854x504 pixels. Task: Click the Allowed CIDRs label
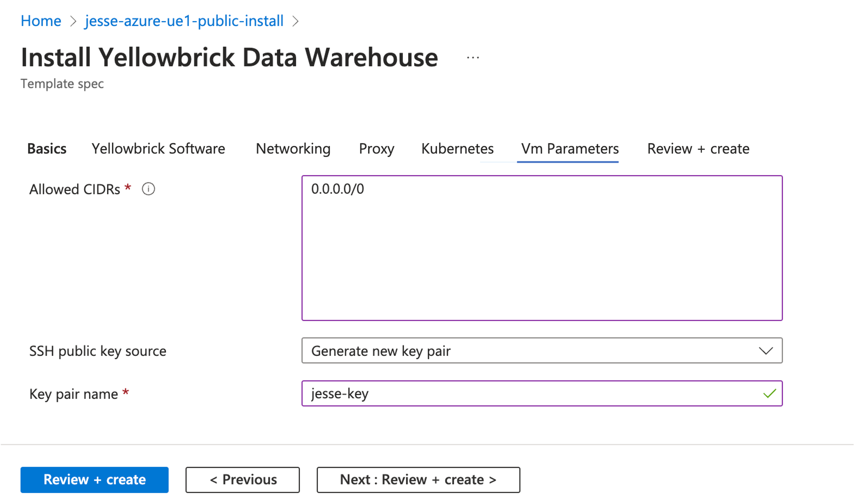coord(75,189)
